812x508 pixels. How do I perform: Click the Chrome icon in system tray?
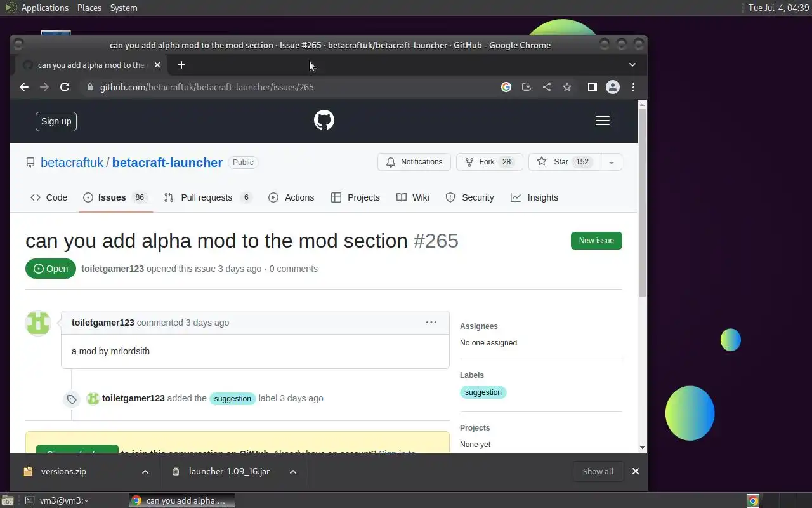point(753,501)
